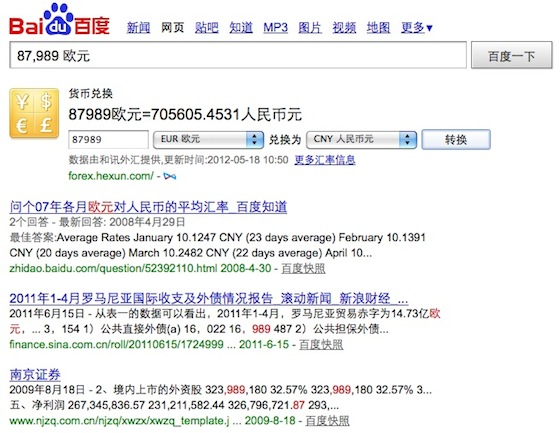Click the zhidao.baidu.com/question/52392110.html URL text

coord(113,268)
